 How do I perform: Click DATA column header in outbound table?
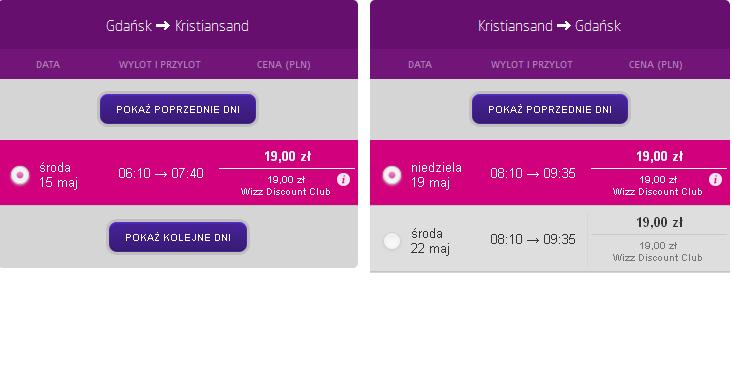(48, 65)
